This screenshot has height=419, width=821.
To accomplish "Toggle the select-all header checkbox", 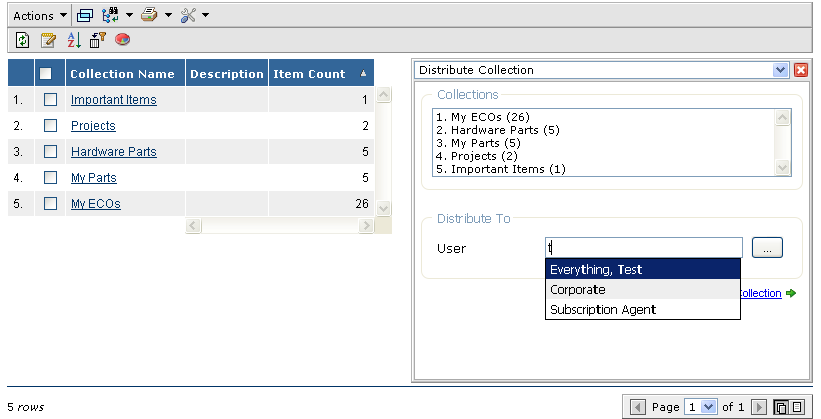I will coord(45,73).
